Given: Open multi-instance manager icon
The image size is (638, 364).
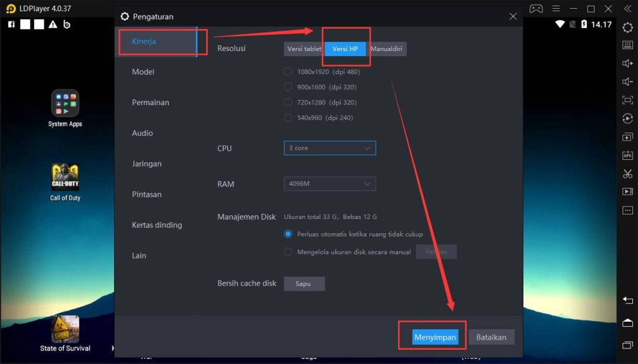Looking at the screenshot, I should coord(627,137).
